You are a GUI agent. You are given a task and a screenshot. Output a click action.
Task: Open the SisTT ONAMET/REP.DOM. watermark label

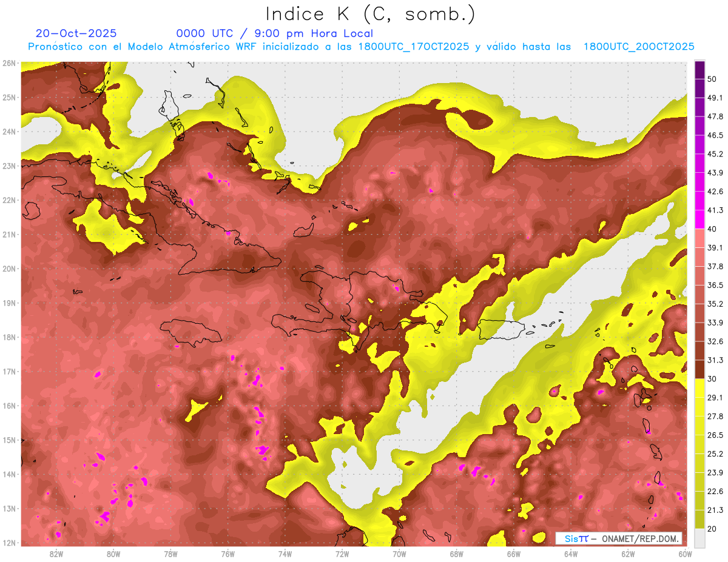[x=618, y=538]
